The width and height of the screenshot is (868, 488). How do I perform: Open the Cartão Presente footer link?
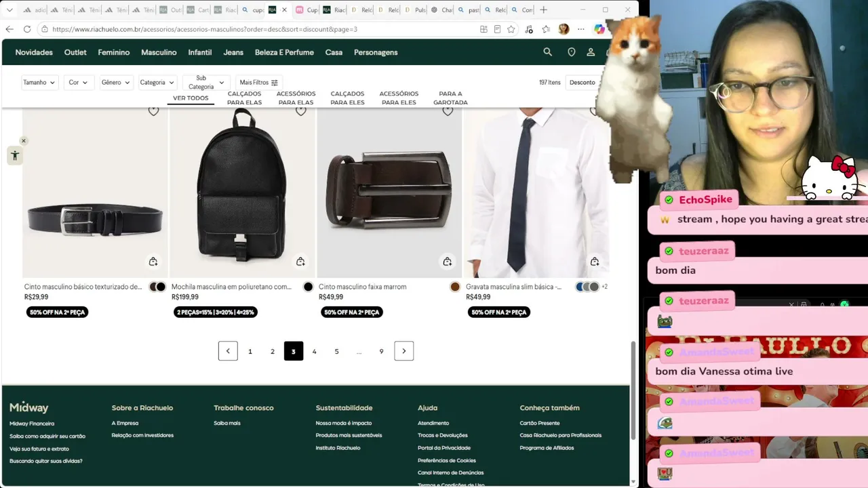pyautogui.click(x=540, y=423)
